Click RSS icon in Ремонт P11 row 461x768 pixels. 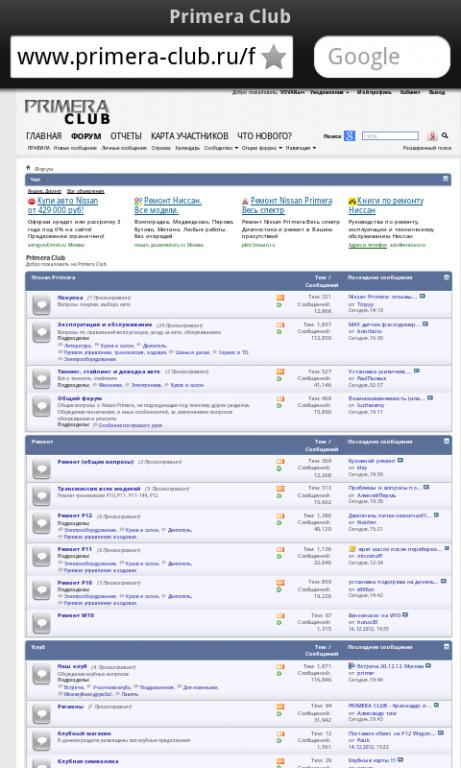(x=280, y=550)
